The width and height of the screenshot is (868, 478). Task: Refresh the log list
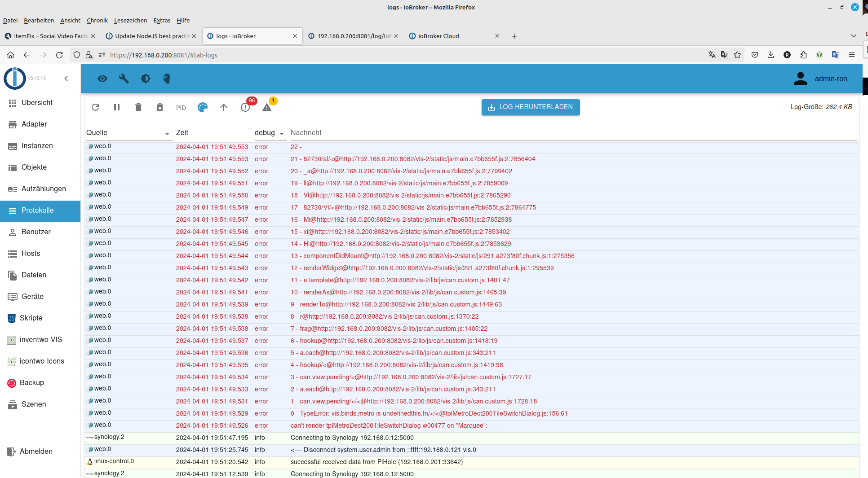pos(95,107)
